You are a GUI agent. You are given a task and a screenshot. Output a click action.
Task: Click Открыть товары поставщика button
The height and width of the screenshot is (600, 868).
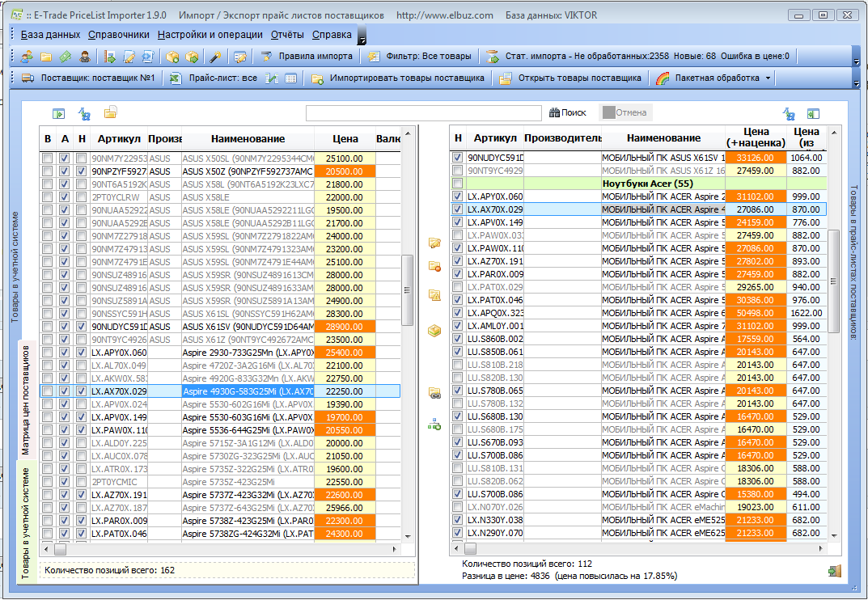(571, 78)
